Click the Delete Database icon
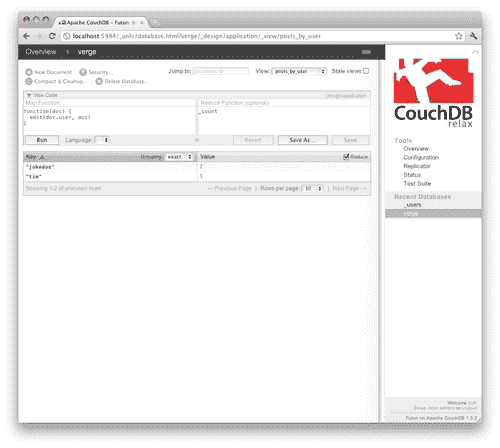 [x=99, y=81]
